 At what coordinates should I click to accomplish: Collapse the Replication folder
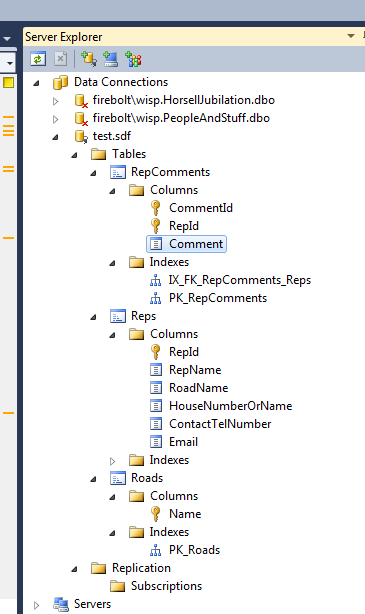point(74,569)
